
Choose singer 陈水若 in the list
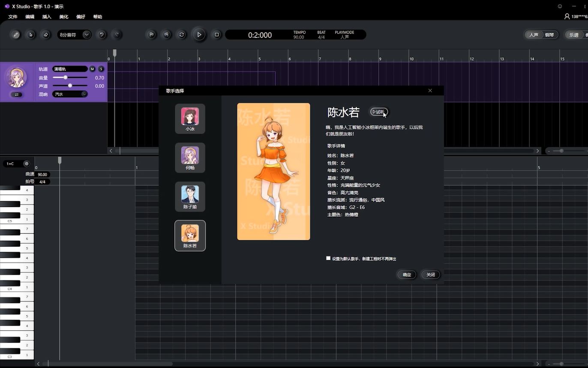coord(190,235)
